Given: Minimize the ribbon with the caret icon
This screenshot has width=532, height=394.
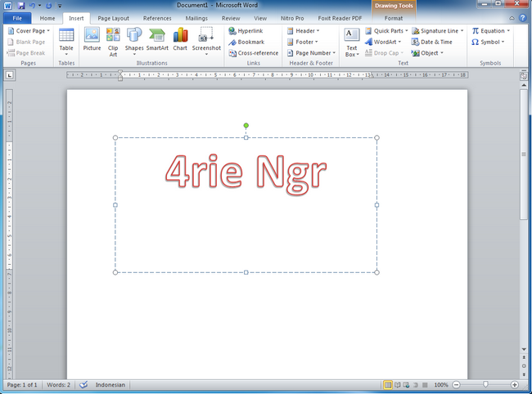Looking at the screenshot, I should click(x=512, y=18).
